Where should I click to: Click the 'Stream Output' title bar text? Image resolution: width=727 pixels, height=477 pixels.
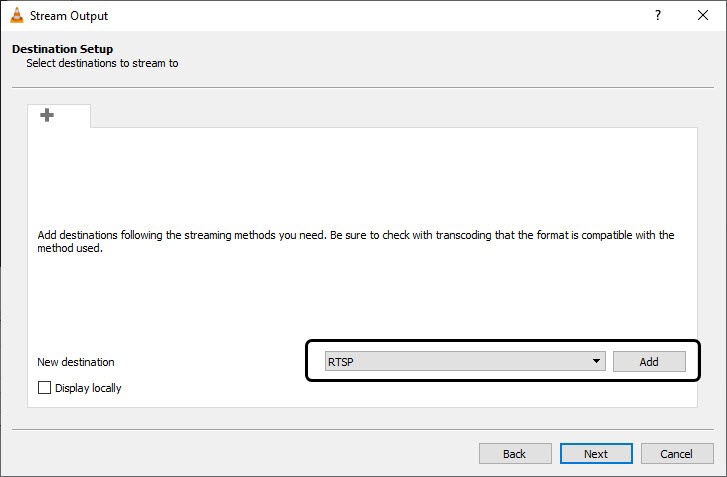[69, 16]
